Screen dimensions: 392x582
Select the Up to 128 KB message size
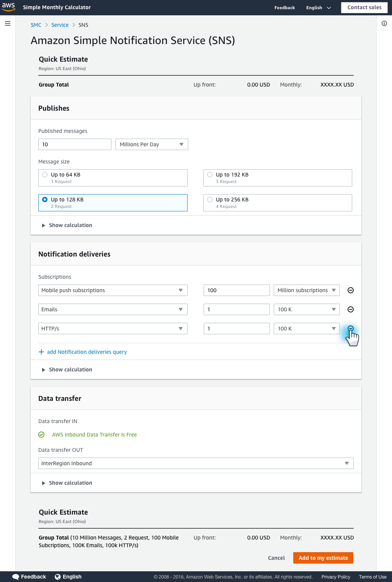[x=113, y=203]
